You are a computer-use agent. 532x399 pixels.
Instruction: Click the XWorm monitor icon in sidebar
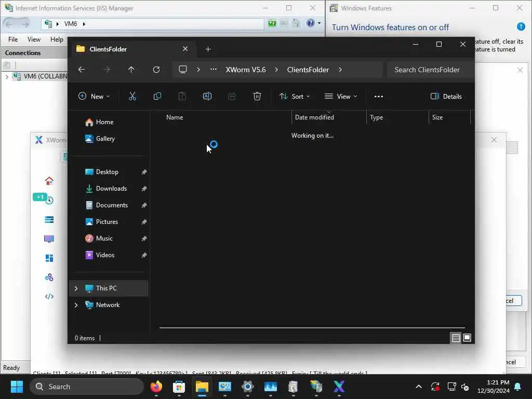pos(49,239)
